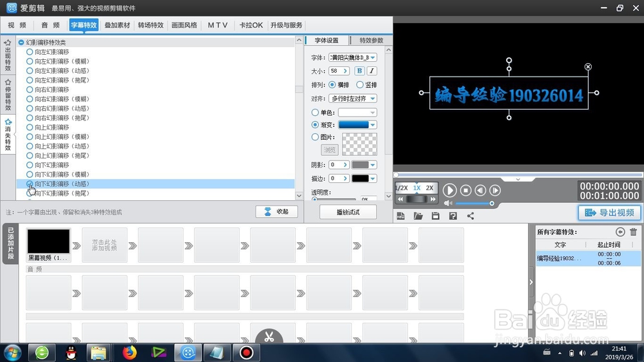Open the shadow color dropdown
This screenshot has height=362, width=644.
pos(372,165)
